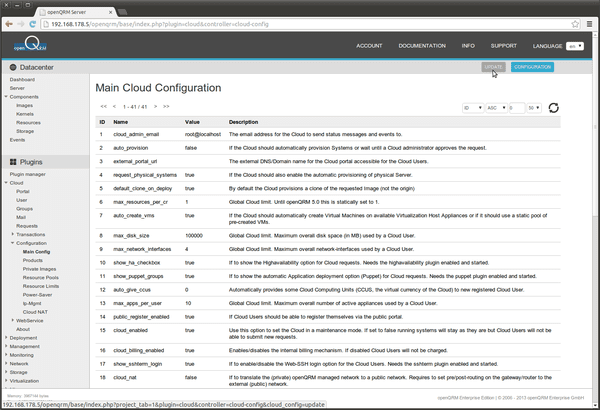600x410 pixels.
Task: Expand the WebService tree node
Action: [x=13, y=320]
